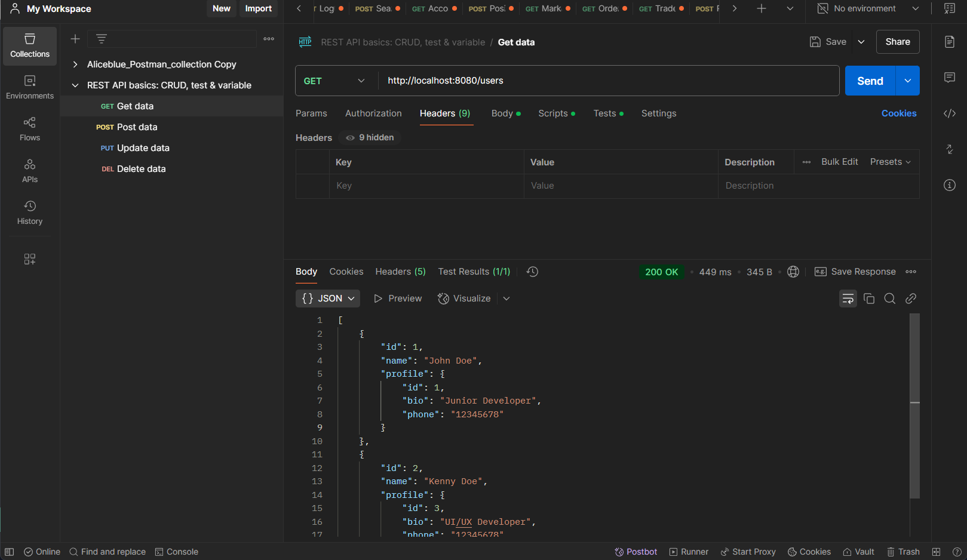The width and height of the screenshot is (967, 560).
Task: Open collections panel options ellipsis
Action: [269, 39]
